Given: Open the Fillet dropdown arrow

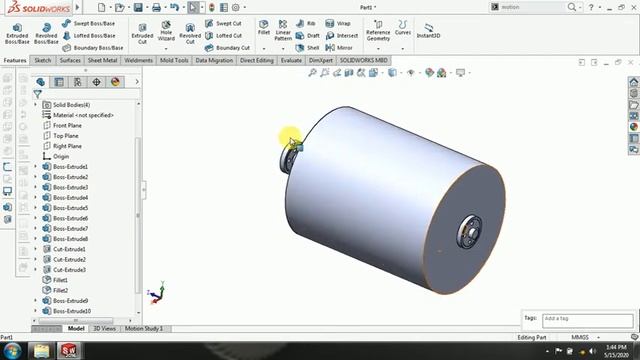Looking at the screenshot, I should point(264,49).
